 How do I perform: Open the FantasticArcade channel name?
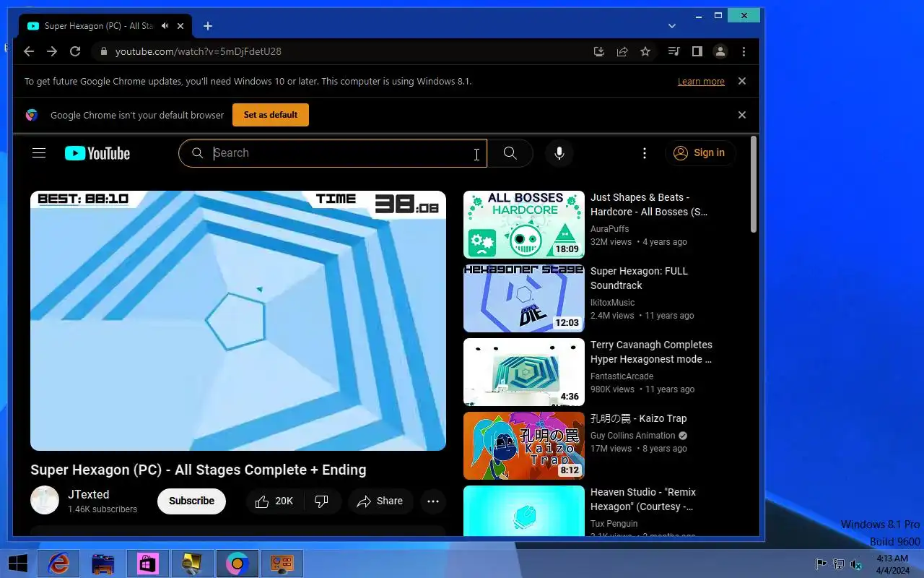point(622,376)
